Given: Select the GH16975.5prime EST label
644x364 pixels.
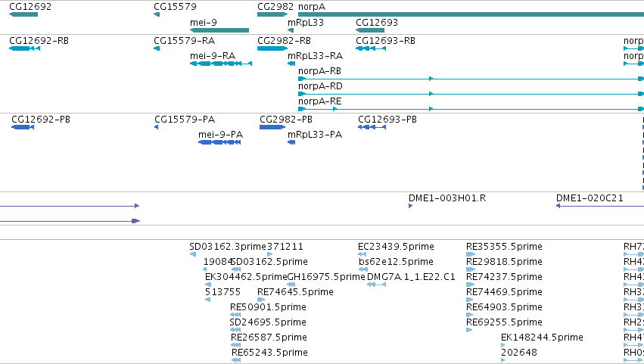Looking at the screenshot, I should (326, 277).
